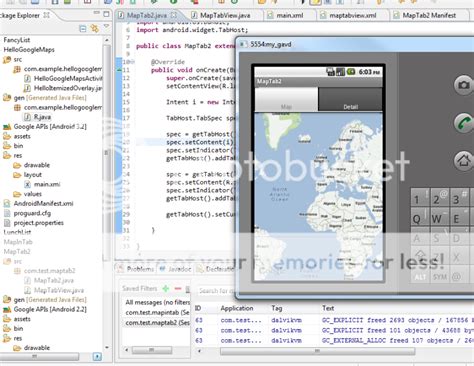Click the Tag column header in LogCat
Viewport: 474px width, 366px height.
[x=277, y=308]
